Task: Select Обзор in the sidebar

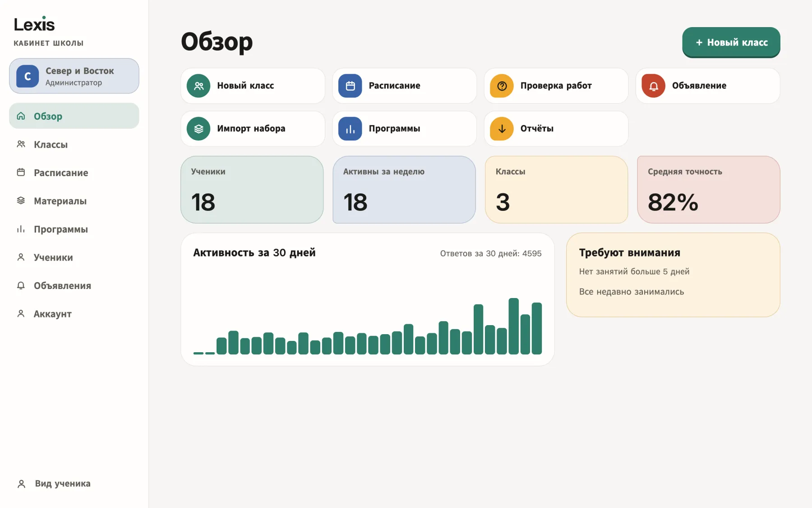Action: [74, 116]
